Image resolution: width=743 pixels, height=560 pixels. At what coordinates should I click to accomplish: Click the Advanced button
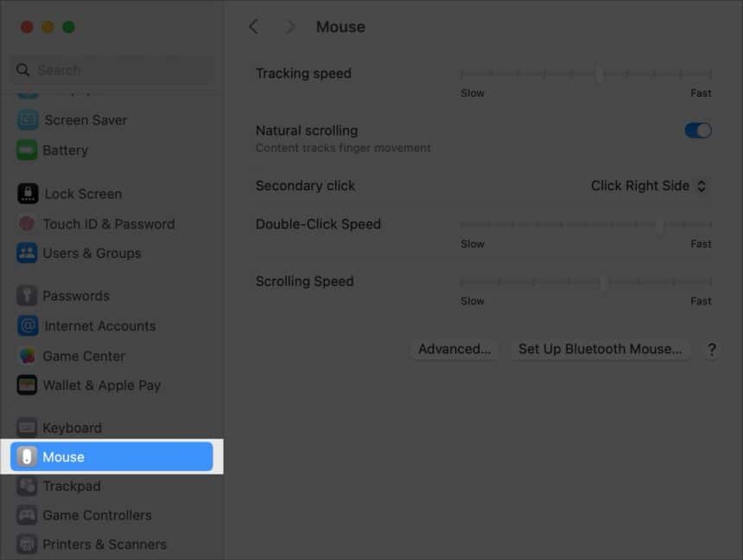(x=454, y=349)
